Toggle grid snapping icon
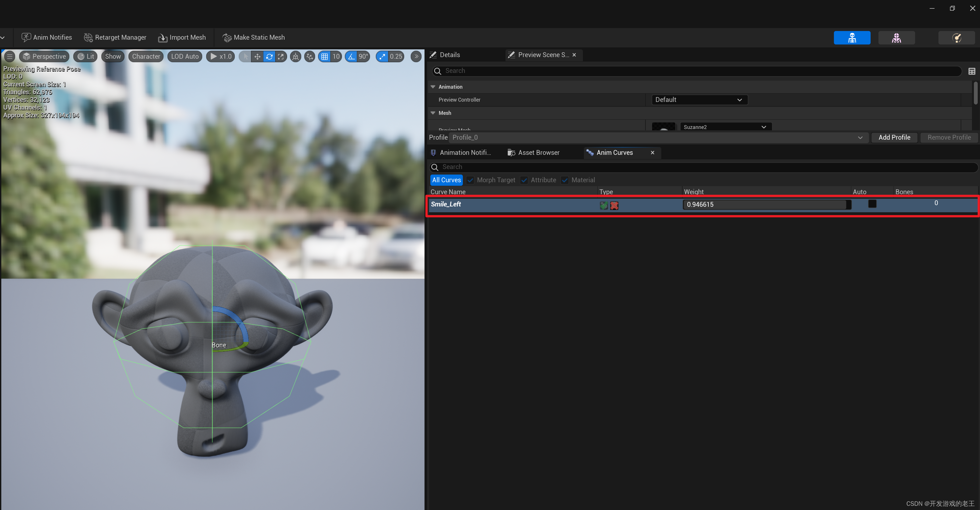Screen dimensions: 980x510 tap(325, 56)
